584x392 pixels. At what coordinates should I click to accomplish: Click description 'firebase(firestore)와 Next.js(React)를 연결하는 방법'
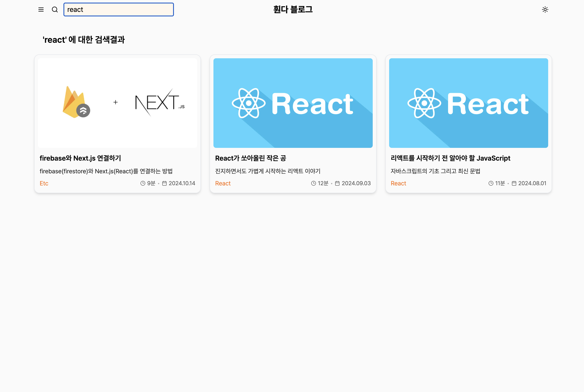(106, 171)
